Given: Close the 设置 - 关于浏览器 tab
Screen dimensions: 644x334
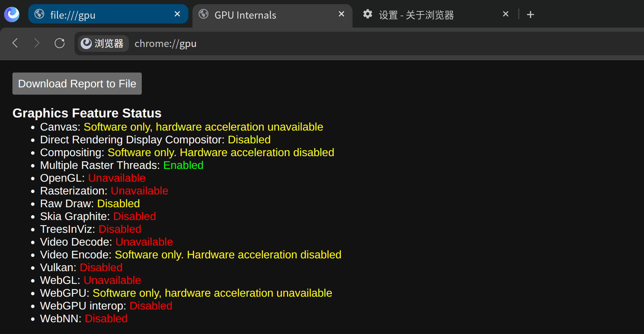Looking at the screenshot, I should [x=506, y=14].
